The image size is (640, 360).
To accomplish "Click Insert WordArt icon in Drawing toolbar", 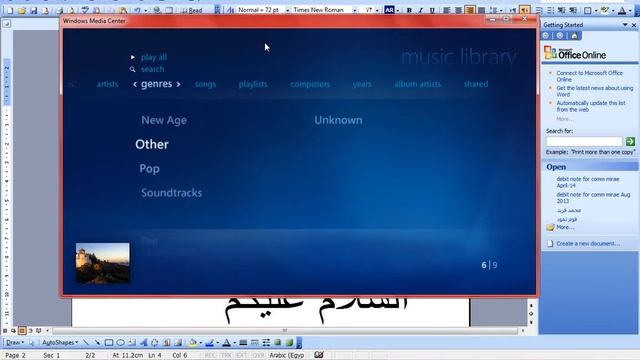I will [143, 342].
